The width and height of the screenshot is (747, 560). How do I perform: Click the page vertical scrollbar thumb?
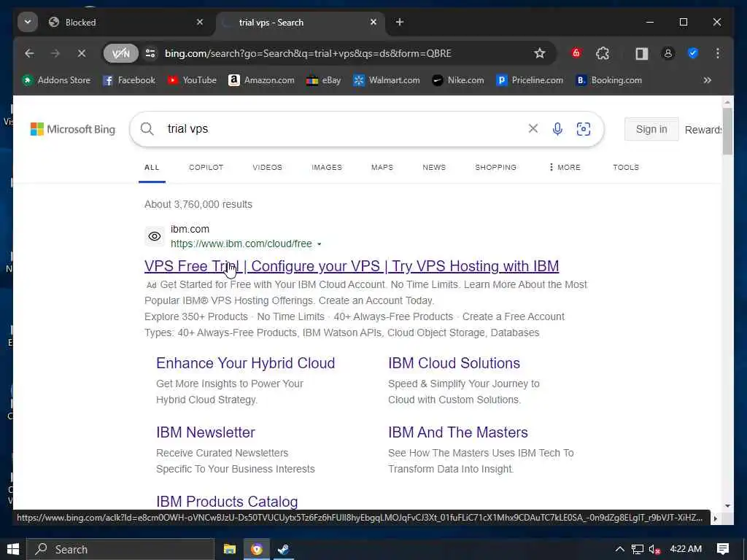727,131
